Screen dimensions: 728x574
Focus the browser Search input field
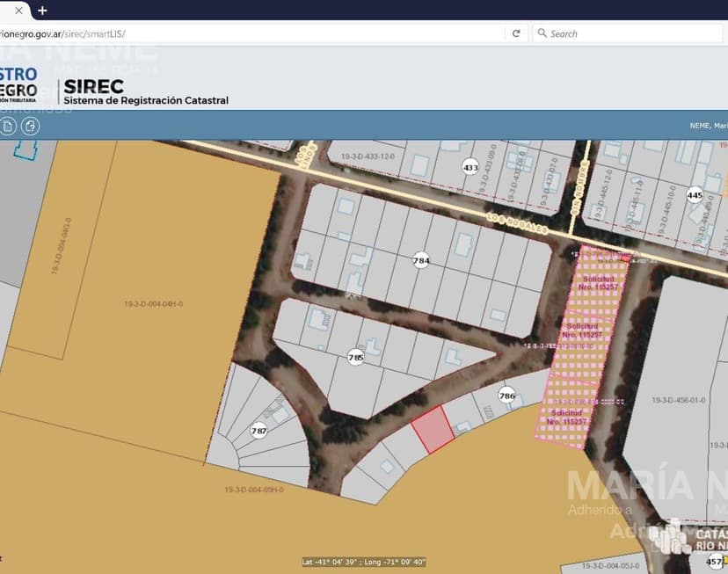click(x=629, y=33)
